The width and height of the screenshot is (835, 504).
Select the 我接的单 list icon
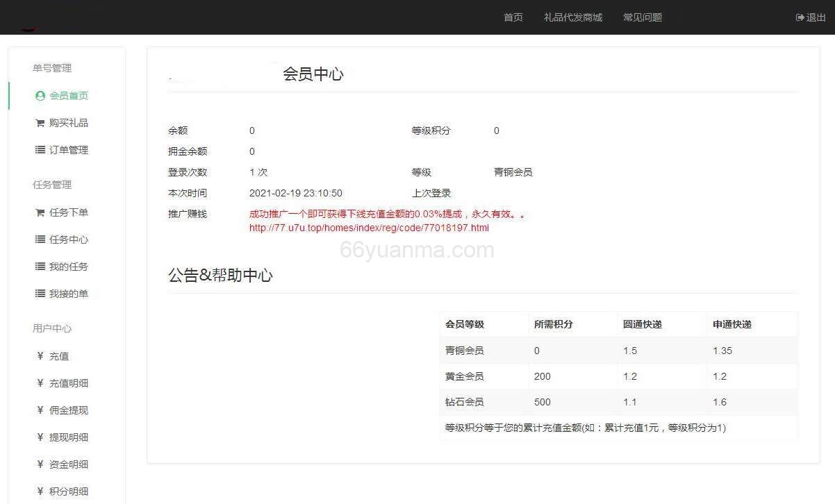(x=40, y=293)
